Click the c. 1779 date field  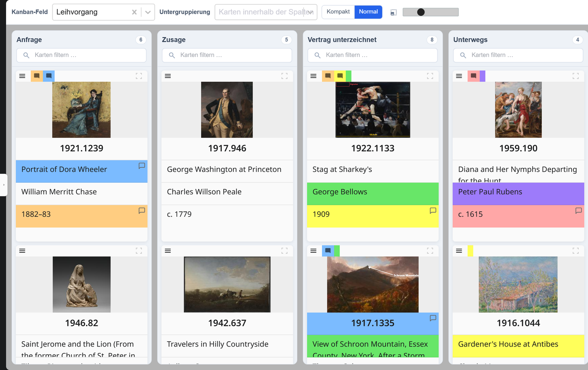coord(227,216)
